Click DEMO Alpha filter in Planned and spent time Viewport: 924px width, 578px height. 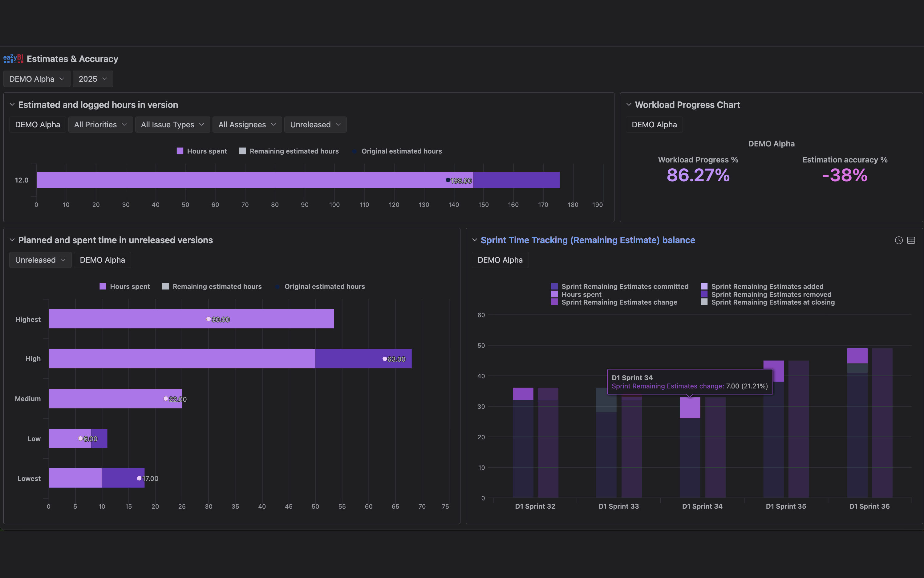click(102, 260)
